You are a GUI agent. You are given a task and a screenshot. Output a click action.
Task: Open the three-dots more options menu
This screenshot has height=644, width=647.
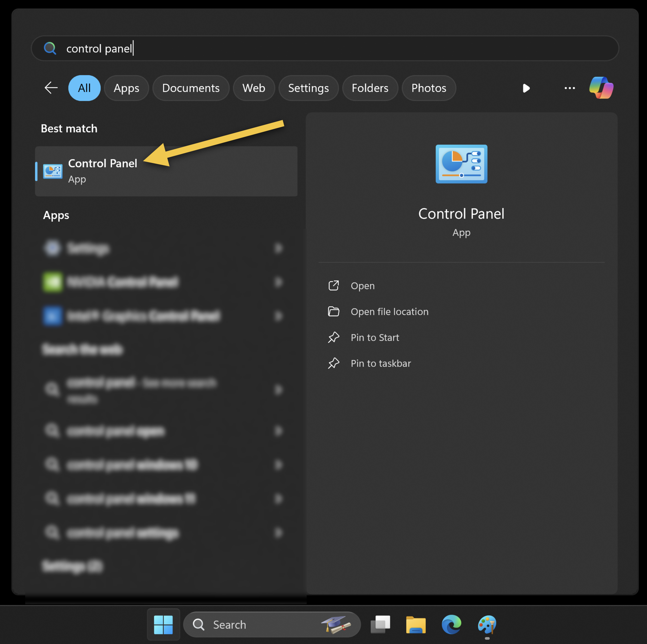coord(569,88)
